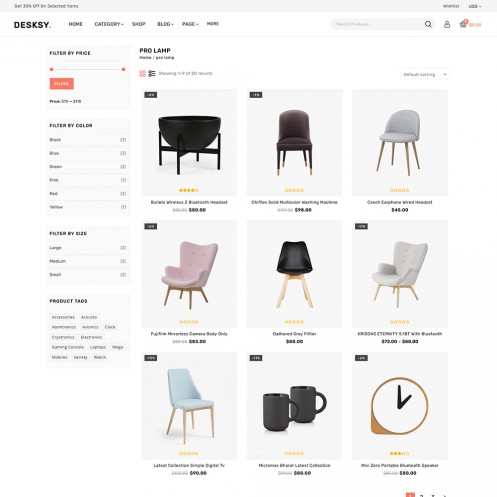Viewport: 497px width, 497px height.
Task: Click the star rating under the black planter
Action: point(189,190)
